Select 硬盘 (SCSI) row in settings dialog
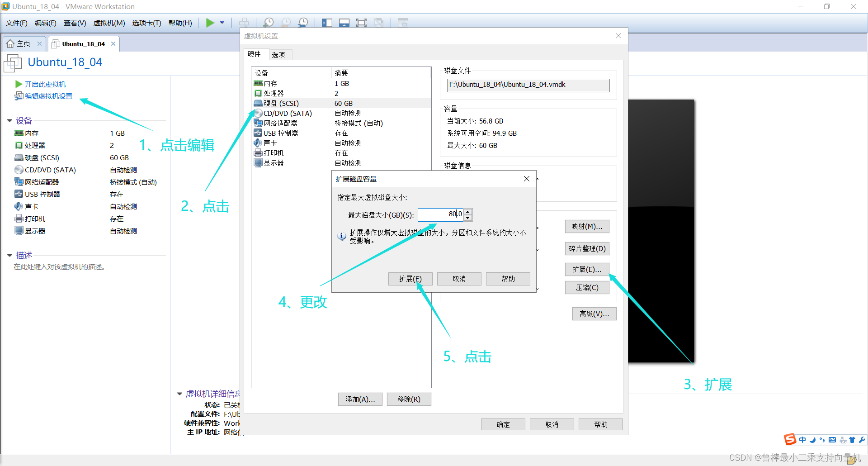The image size is (868, 466). (x=341, y=103)
